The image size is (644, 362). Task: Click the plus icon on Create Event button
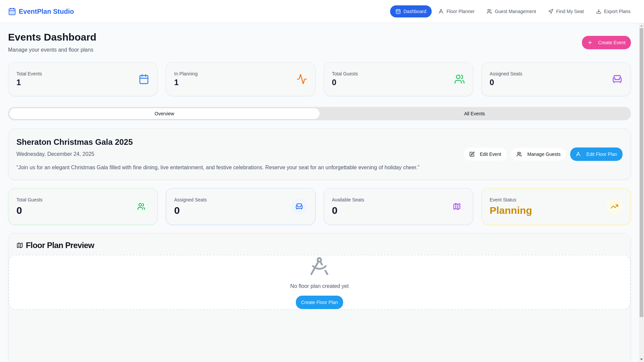coord(590,43)
